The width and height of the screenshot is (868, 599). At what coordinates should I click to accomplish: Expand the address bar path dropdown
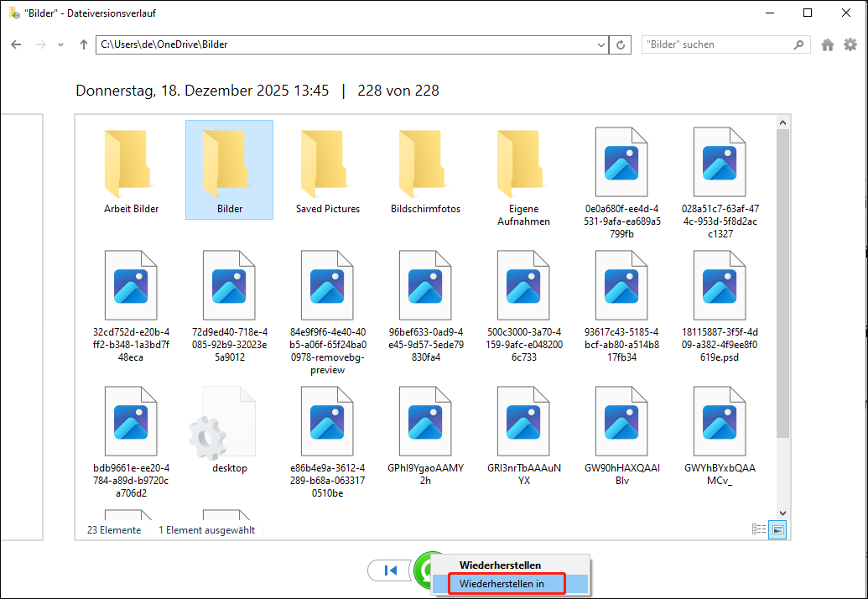pos(601,44)
